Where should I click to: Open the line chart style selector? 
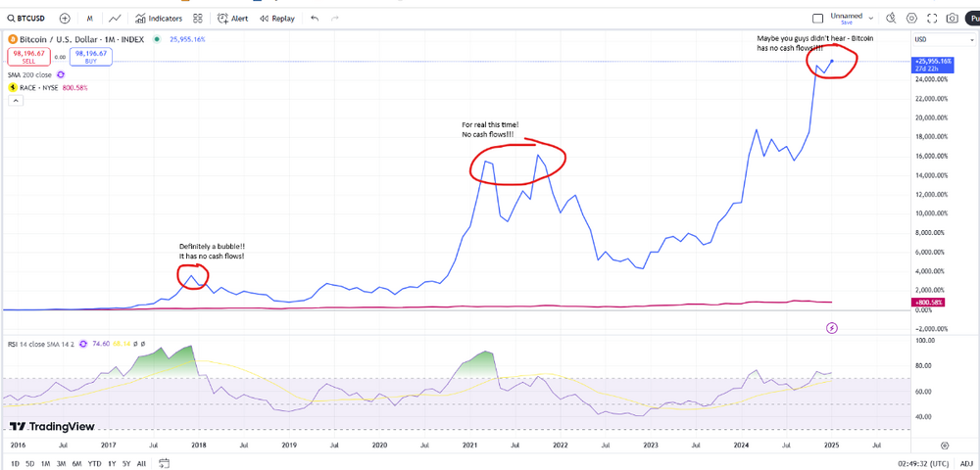click(x=115, y=19)
